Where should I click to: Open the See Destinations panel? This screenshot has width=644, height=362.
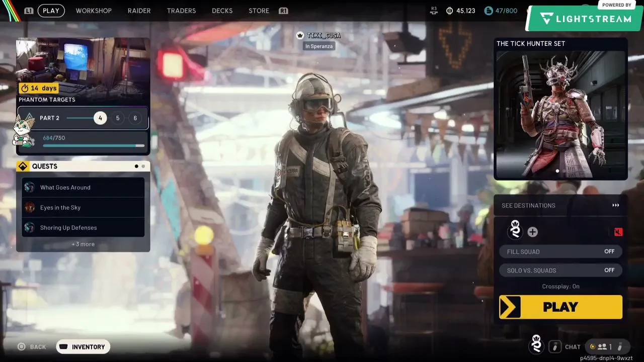(560, 206)
